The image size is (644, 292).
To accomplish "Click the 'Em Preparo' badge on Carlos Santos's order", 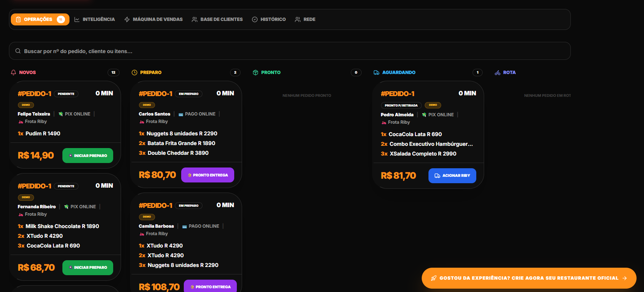I will (x=189, y=94).
